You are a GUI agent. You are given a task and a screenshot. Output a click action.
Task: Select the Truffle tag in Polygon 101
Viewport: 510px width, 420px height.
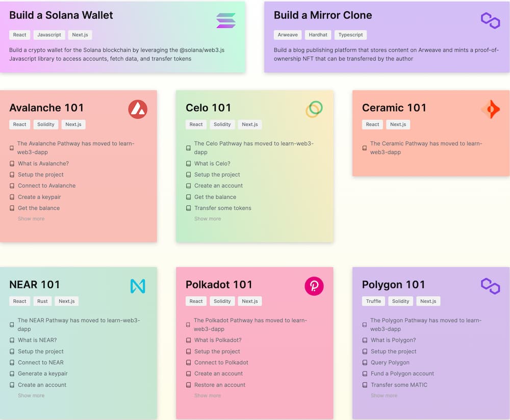[373, 301]
